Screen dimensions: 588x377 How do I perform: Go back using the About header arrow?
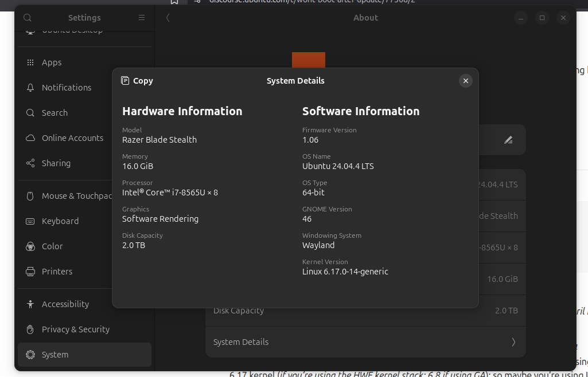click(168, 18)
